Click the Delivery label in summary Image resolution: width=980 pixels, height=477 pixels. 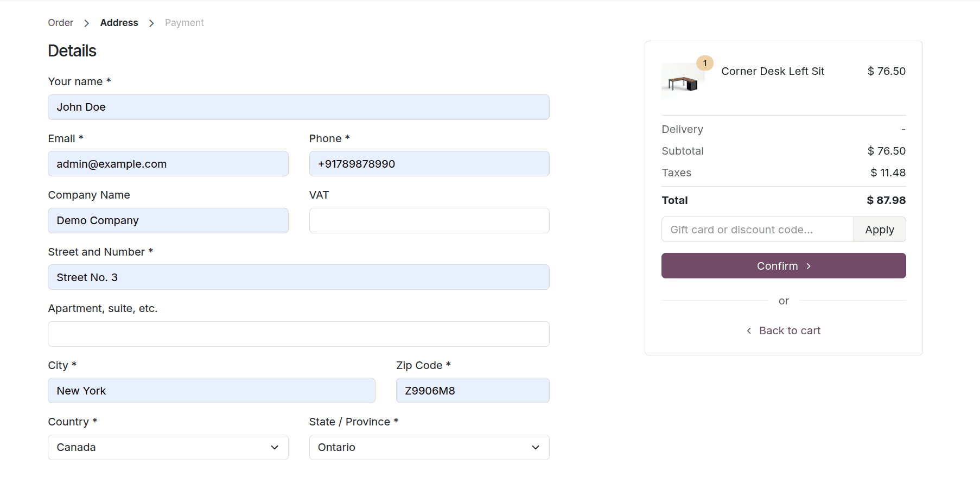pos(683,129)
